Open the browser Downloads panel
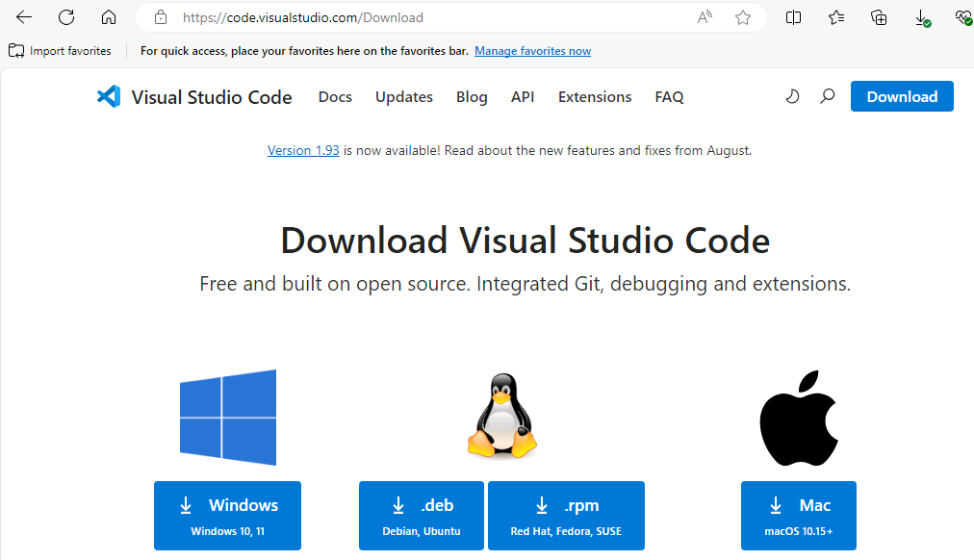The width and height of the screenshot is (974, 560). (x=922, y=18)
